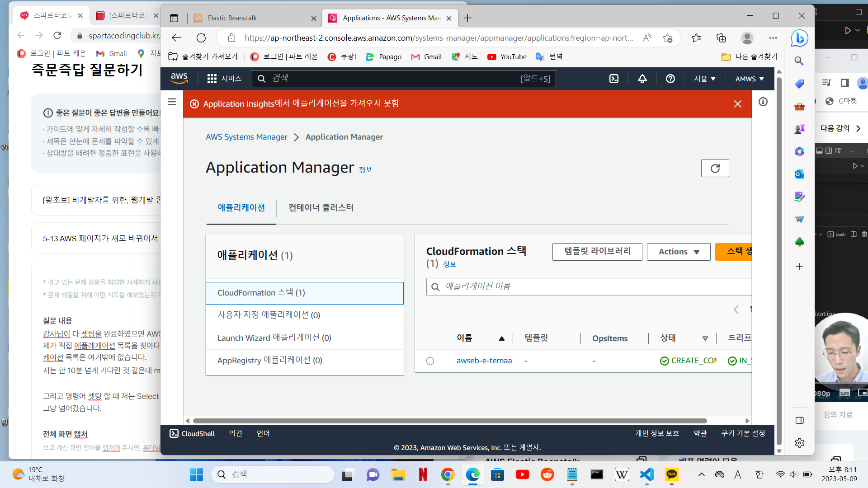The width and height of the screenshot is (868, 488).
Task: Select CloudFormation stacks (1) category
Action: [304, 293]
